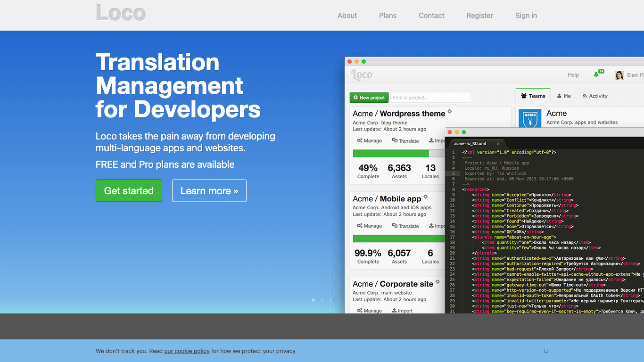
Task: Click the gear icon next to Corporate site
Action: (x=438, y=282)
